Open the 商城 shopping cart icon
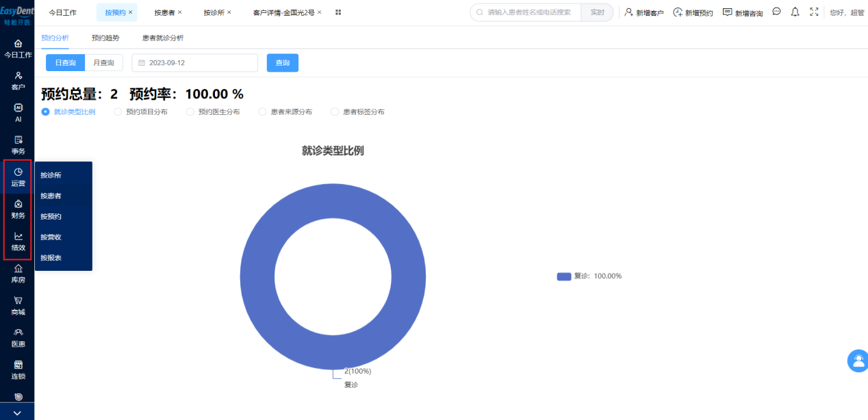Viewport: 868px width, 420px height. coord(18,300)
